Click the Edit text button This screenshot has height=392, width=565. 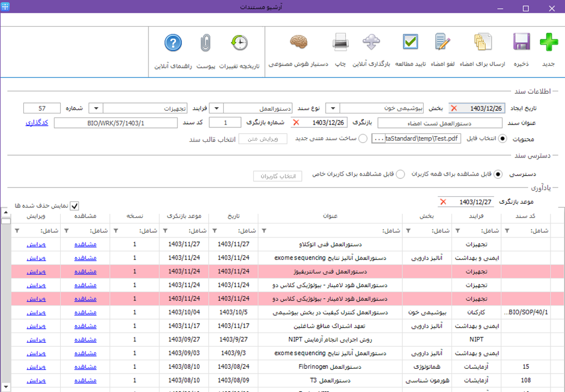tap(263, 139)
